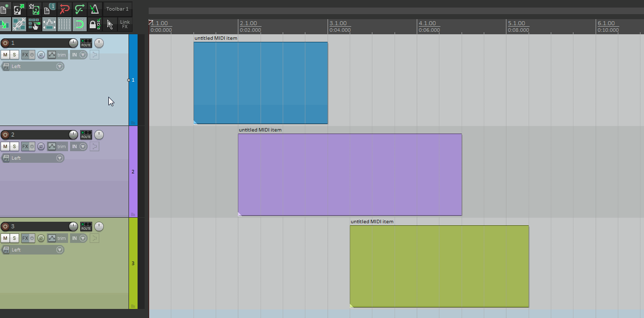Mute track 1 with M button
This screenshot has height=318, width=644.
tap(5, 55)
